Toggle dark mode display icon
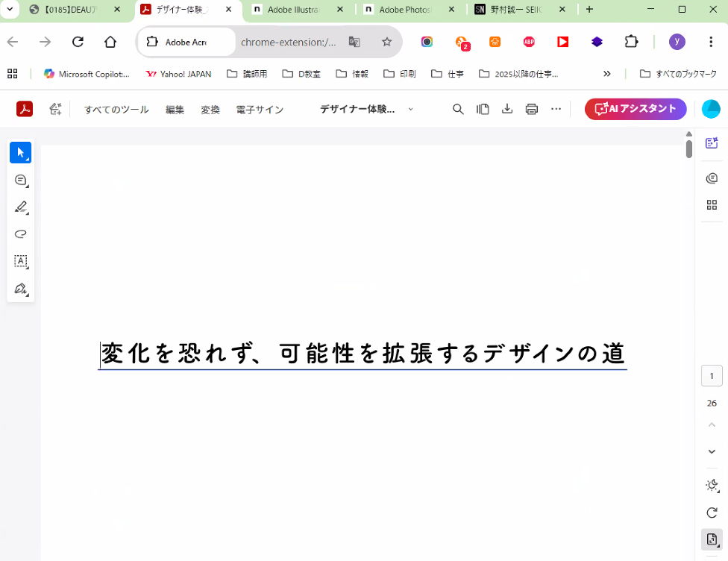Viewport: 728px width, 561px height. click(712, 486)
